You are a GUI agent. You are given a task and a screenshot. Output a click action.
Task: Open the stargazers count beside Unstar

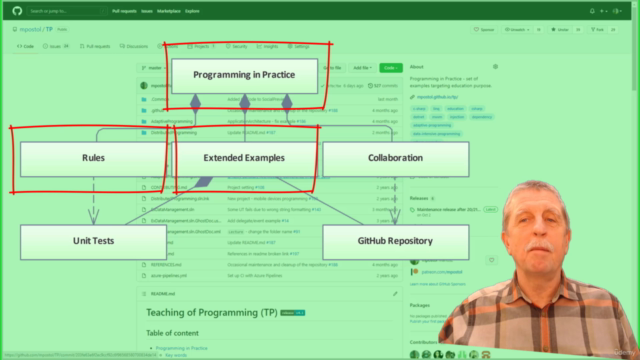578,29
